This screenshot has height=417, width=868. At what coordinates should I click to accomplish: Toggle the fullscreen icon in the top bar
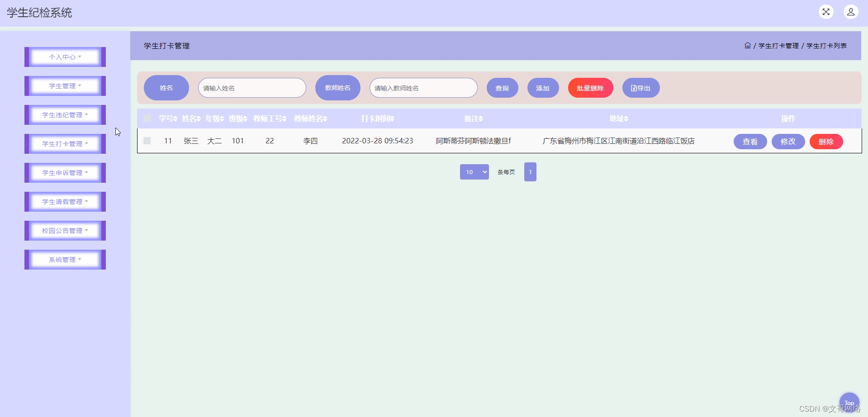pyautogui.click(x=826, y=12)
